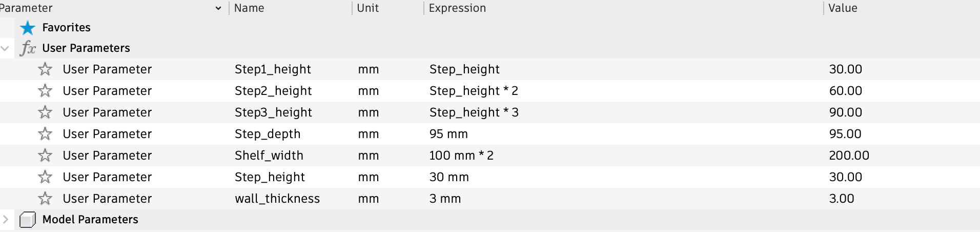Image resolution: width=980 pixels, height=232 pixels.
Task: Select the Unit column header
Action: click(x=368, y=8)
